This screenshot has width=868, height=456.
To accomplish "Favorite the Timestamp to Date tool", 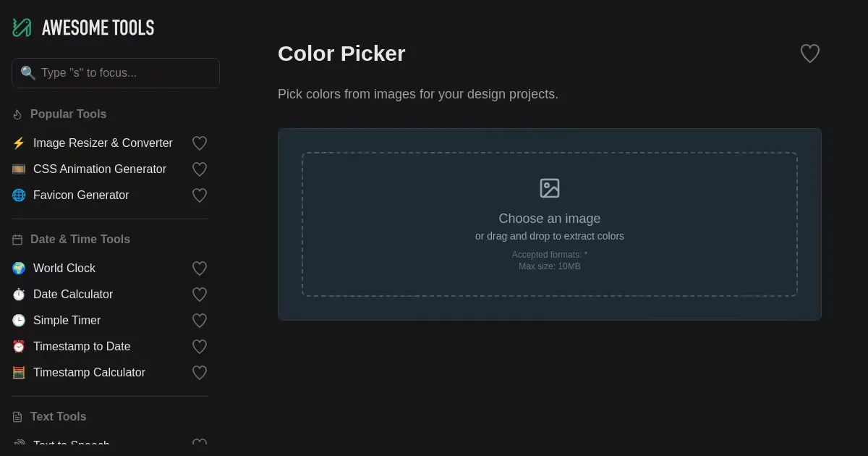I will tap(200, 347).
